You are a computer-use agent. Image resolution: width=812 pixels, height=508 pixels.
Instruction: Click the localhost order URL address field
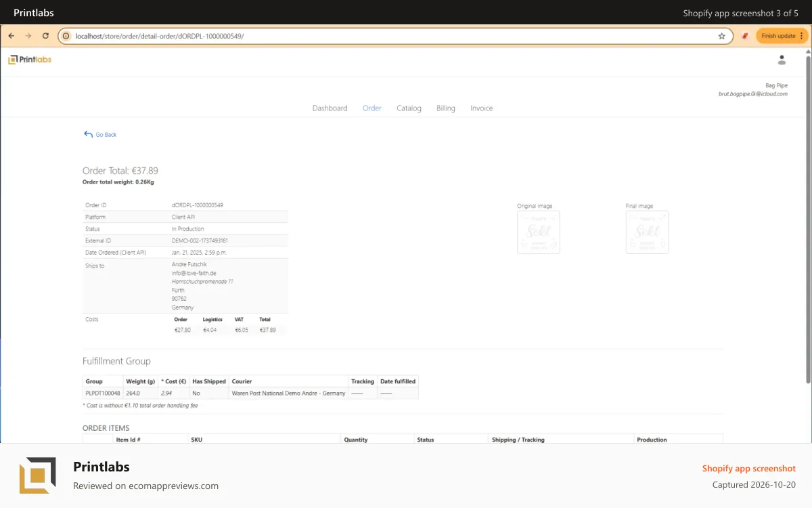click(396, 36)
